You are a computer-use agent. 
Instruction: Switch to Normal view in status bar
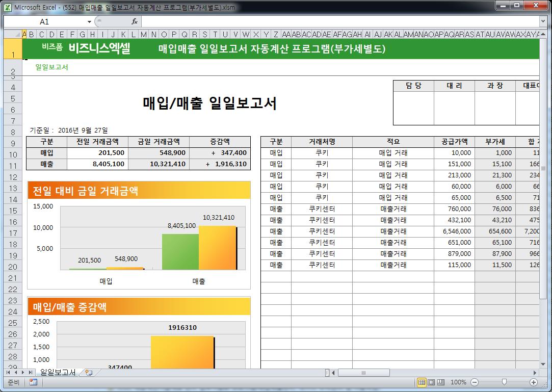[422, 382]
